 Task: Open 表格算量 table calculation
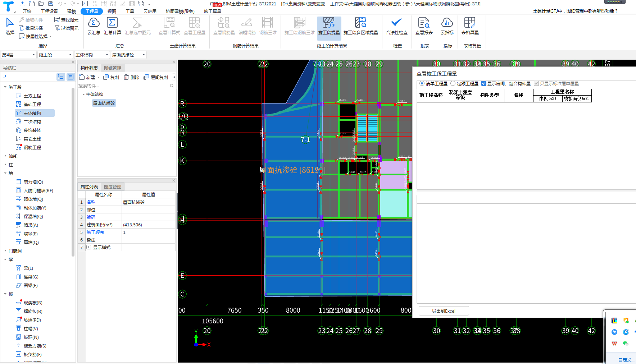click(470, 26)
